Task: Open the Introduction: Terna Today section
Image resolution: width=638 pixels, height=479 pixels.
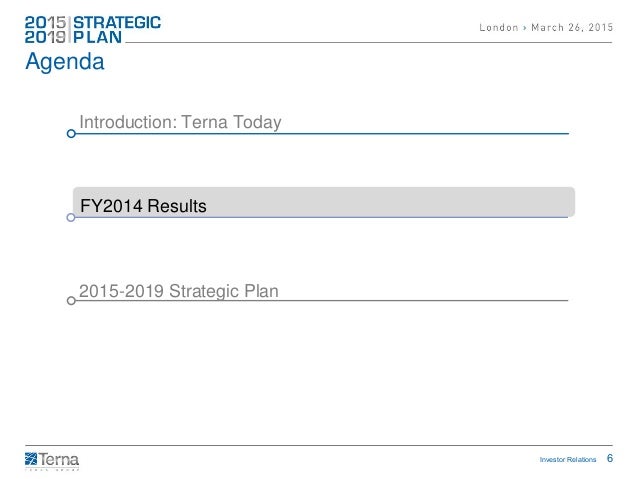Action: click(180, 123)
